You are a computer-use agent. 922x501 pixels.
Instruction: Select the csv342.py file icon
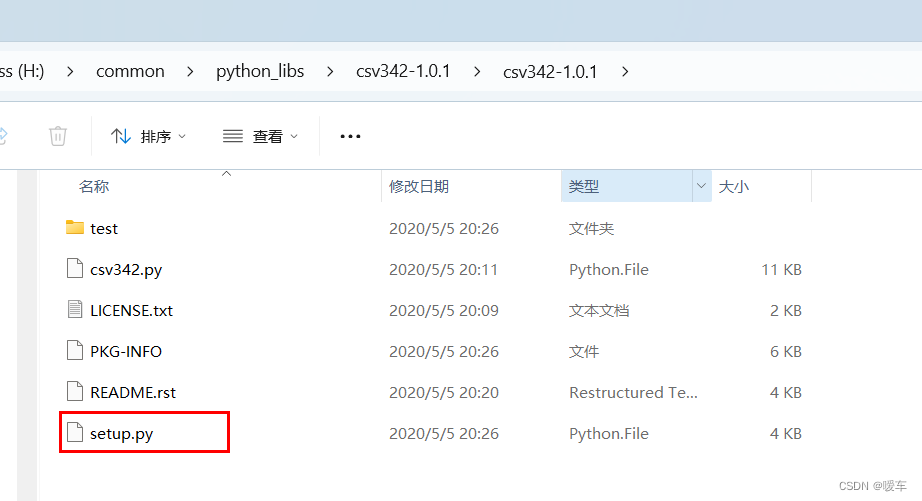pyautogui.click(x=75, y=268)
